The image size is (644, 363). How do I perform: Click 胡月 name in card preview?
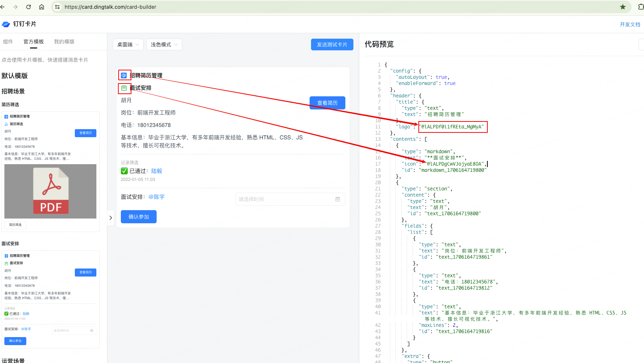click(x=126, y=100)
